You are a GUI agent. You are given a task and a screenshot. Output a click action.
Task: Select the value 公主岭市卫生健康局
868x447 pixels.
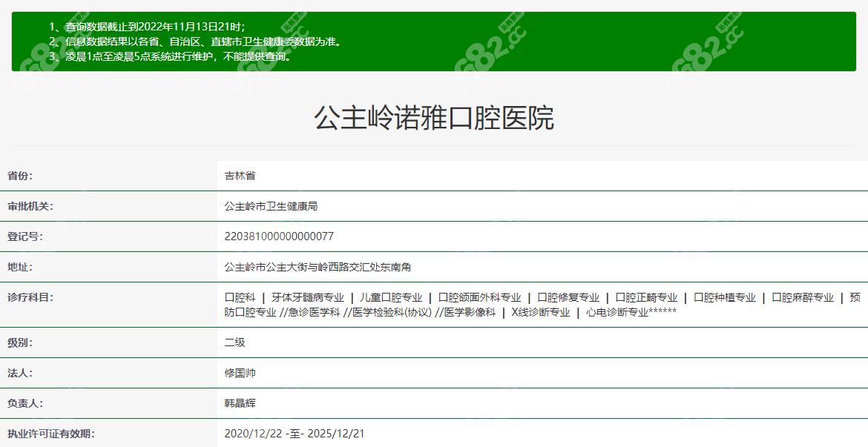tap(271, 206)
